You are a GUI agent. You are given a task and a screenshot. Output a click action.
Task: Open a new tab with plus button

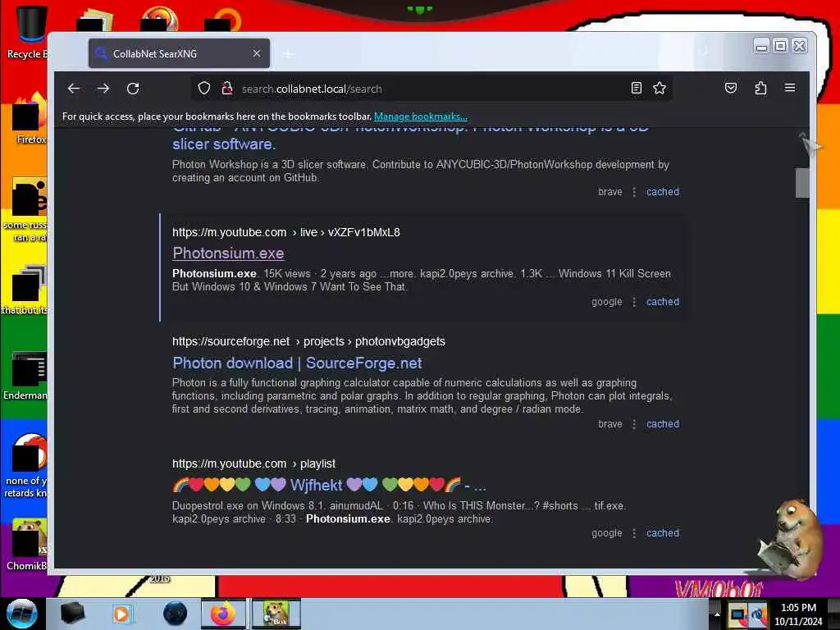point(288,54)
